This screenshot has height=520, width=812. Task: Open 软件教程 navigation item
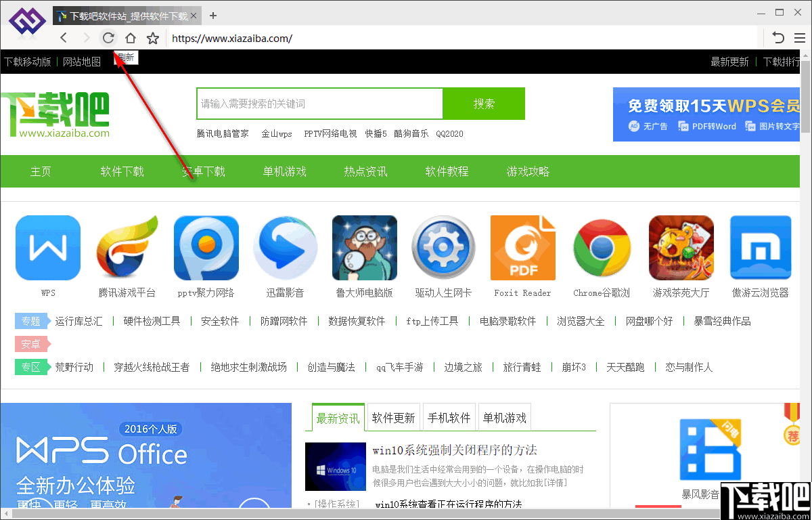point(447,171)
